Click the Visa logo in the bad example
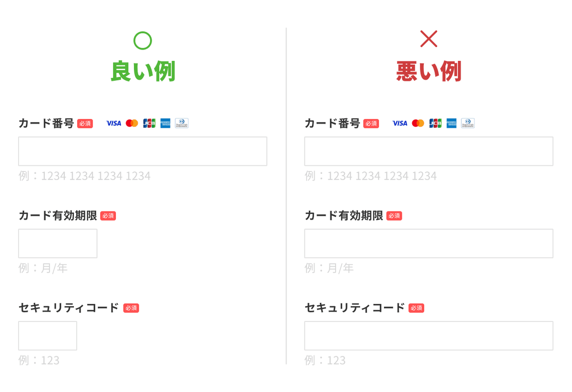 click(x=399, y=123)
